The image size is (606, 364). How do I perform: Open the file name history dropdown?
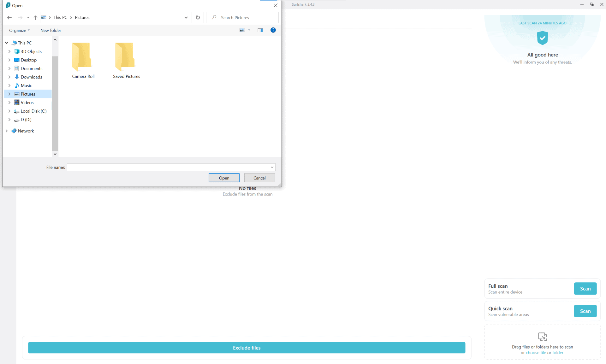(x=271, y=167)
